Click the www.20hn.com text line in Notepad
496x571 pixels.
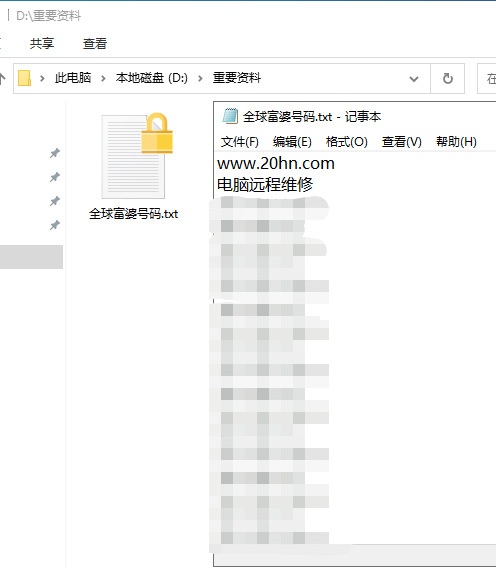(276, 164)
